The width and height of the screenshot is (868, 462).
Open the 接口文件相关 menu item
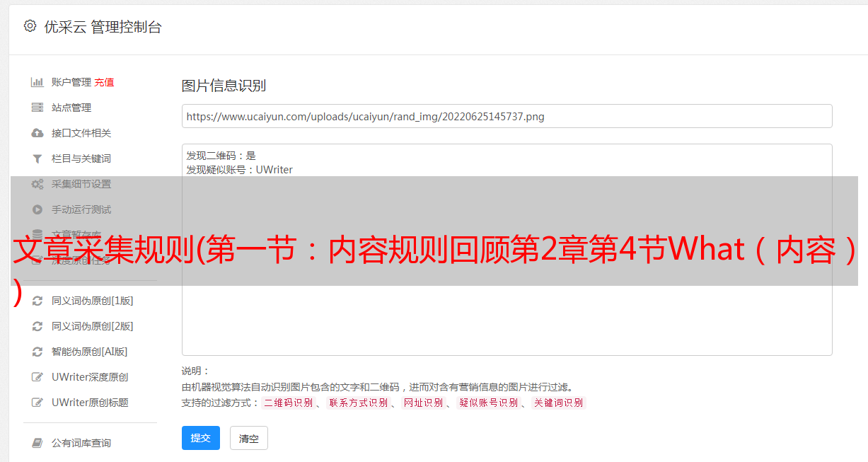point(81,133)
